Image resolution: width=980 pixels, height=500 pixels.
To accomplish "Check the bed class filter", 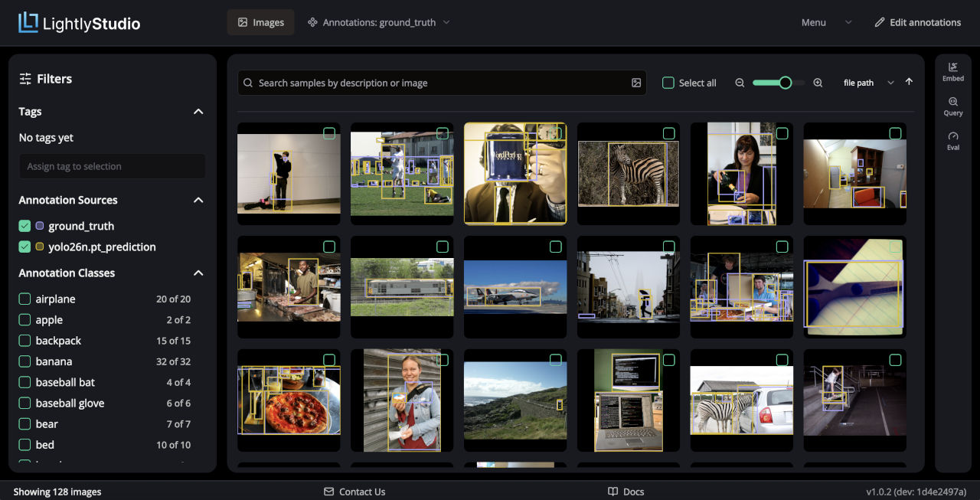I will (x=24, y=444).
